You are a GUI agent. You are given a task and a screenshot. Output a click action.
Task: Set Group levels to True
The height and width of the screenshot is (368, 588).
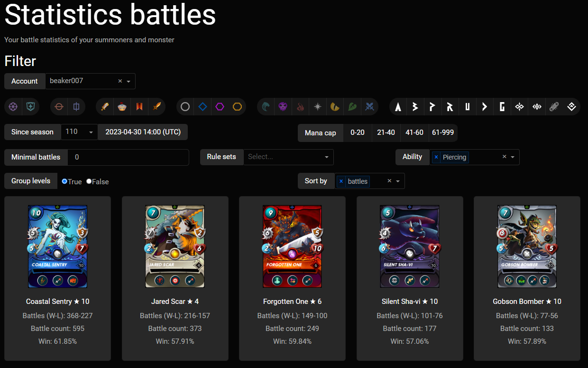tap(64, 181)
